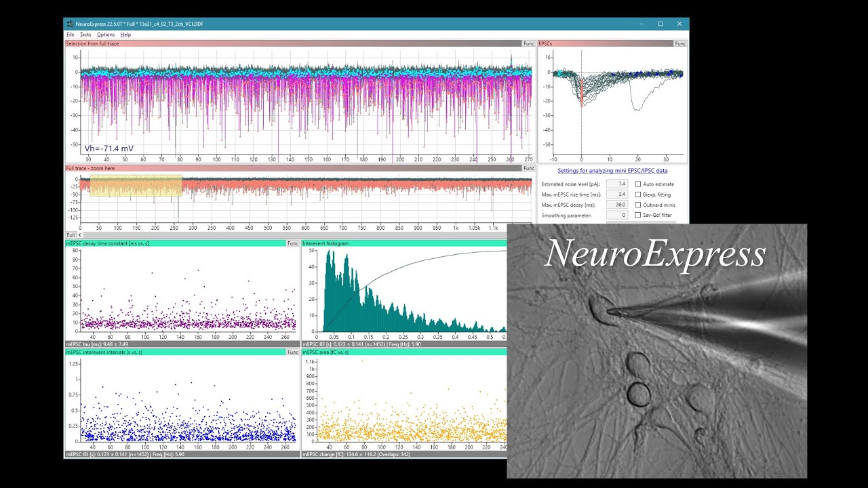Click the Interevent histogram header
868x488 pixels.
point(404,243)
